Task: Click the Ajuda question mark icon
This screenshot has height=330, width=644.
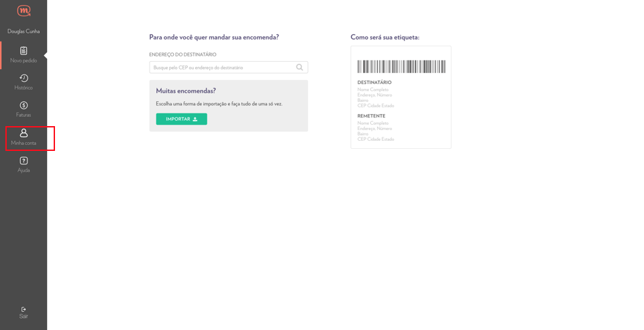Action: point(23,160)
